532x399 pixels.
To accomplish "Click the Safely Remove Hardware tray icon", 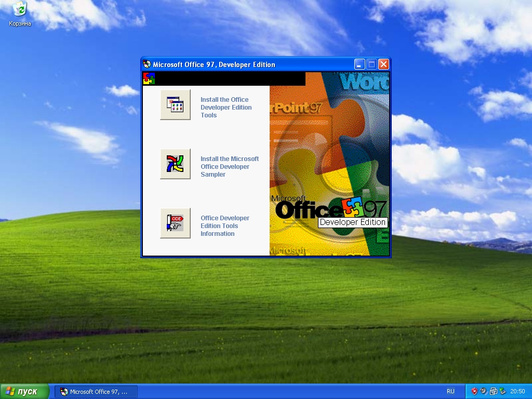I will pos(503,391).
